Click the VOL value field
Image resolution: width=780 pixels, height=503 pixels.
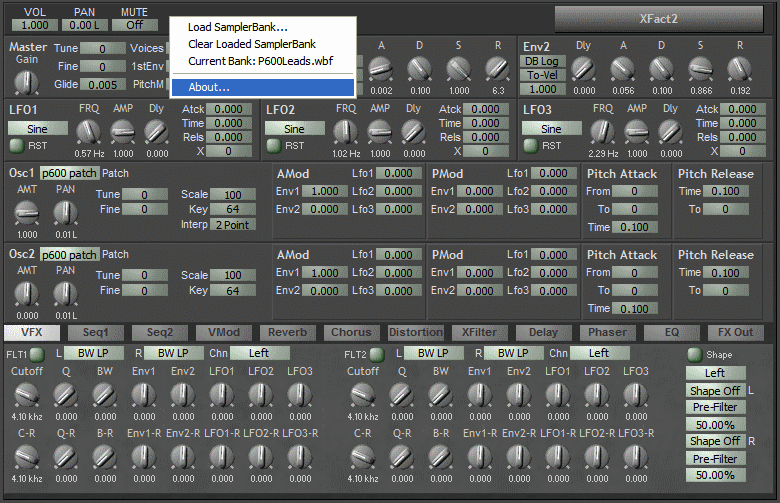point(35,25)
